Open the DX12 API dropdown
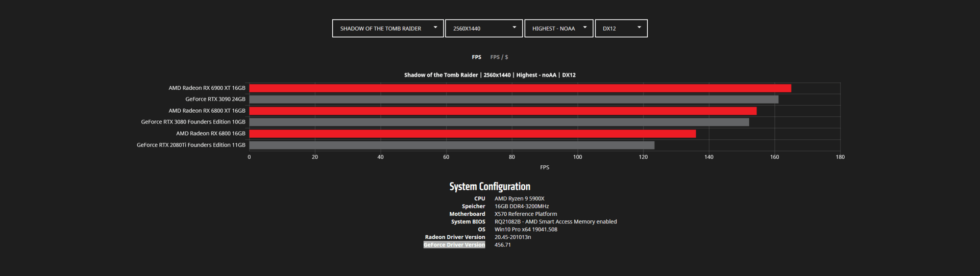The width and height of the screenshot is (980, 276). click(x=621, y=29)
